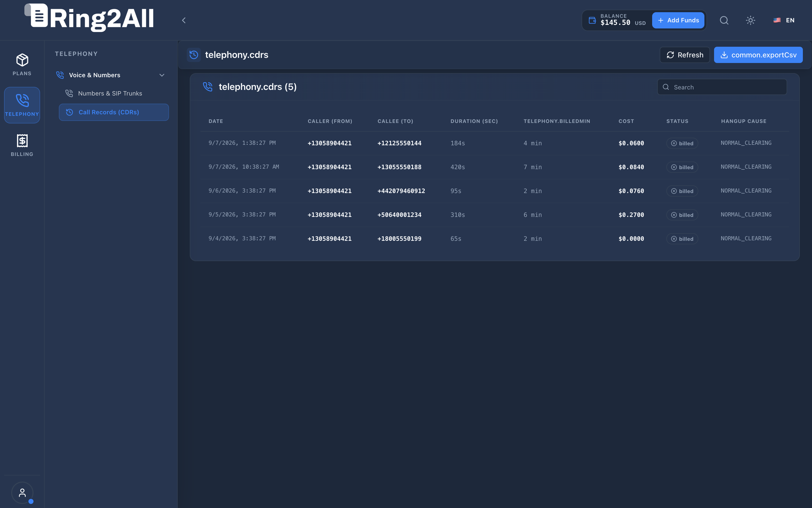This screenshot has width=812, height=508.
Task: Click cost value $0.2700
Action: [x=631, y=215]
